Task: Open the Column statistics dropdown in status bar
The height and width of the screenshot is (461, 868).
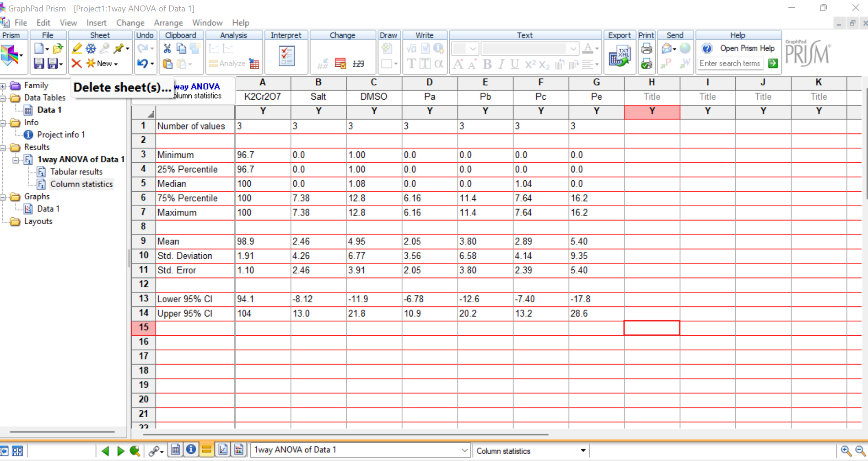Action: pos(582,451)
